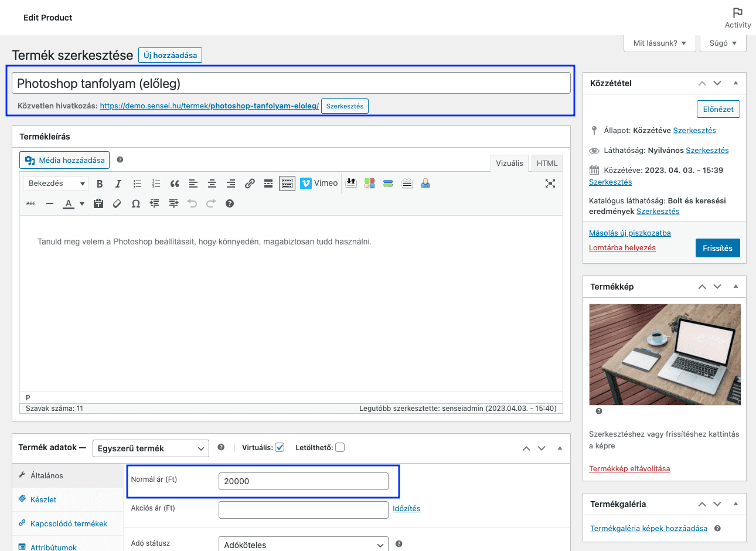Open the special character (omega) picker
756x551 pixels.
[136, 203]
